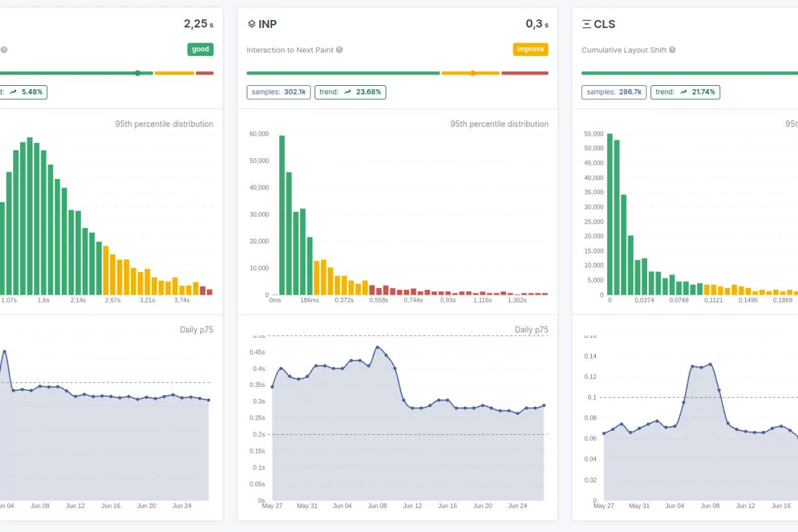Click the CLS metric icon next to the title
The height and width of the screenshot is (532, 798).
pyautogui.click(x=586, y=23)
